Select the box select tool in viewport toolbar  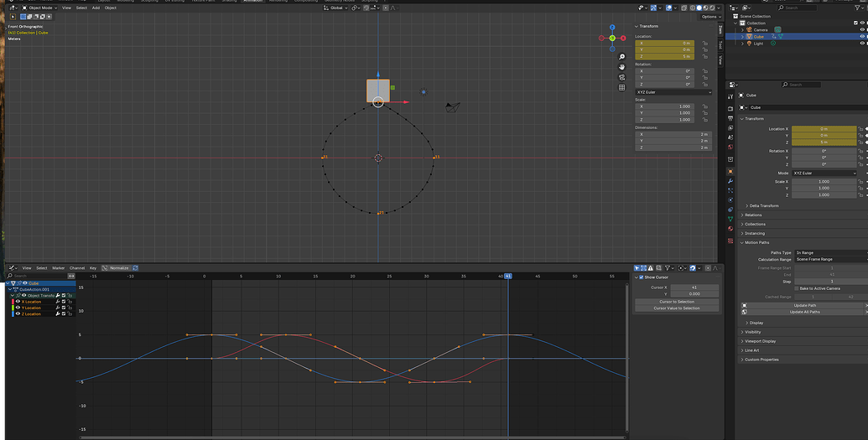[23, 17]
